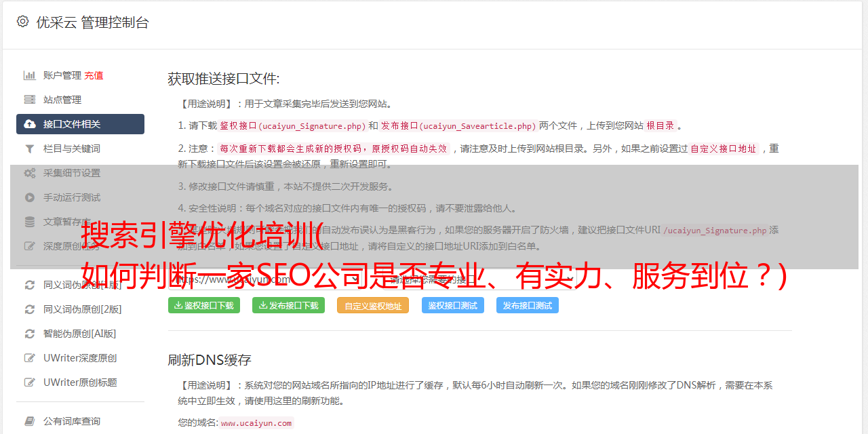Open the UWriter原创标题 menu item

click(x=80, y=382)
